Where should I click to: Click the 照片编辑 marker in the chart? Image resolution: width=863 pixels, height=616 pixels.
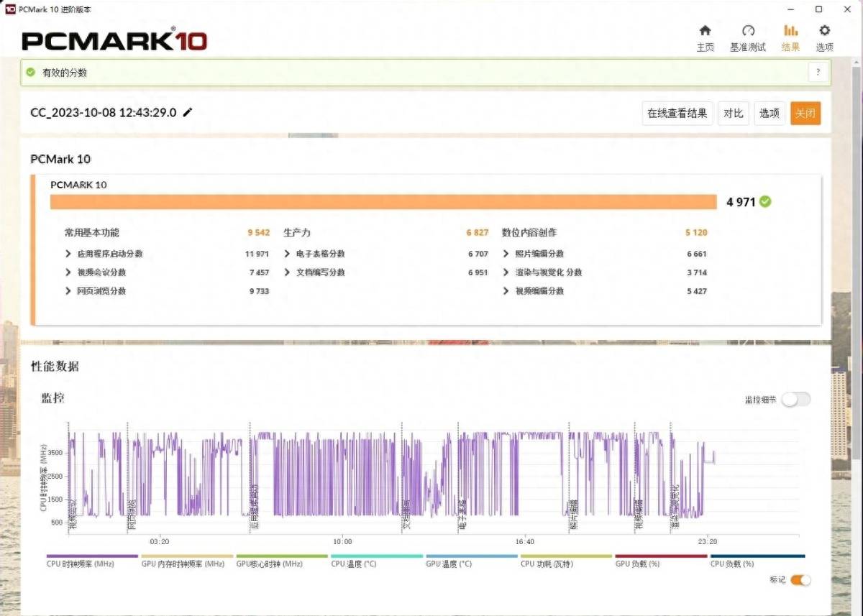pyautogui.click(x=574, y=514)
